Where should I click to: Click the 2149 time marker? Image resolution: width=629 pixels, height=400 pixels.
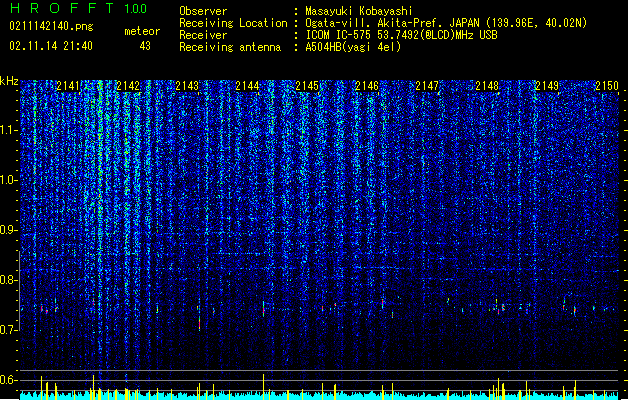547,85
